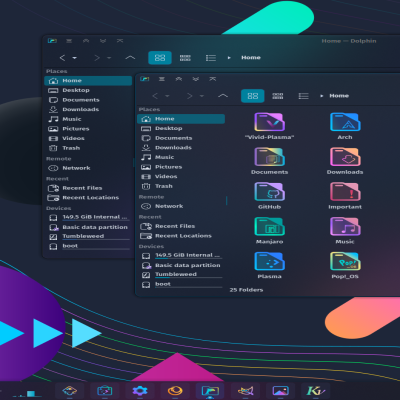Open Recent Locations in front window sidebar
This screenshot has height=400, width=400.
click(x=181, y=236)
